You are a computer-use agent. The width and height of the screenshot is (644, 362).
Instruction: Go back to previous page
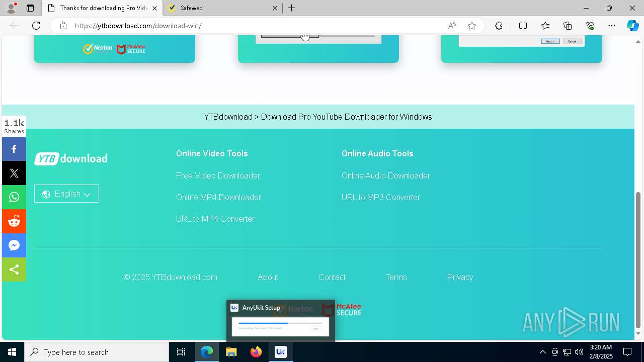[14, 26]
